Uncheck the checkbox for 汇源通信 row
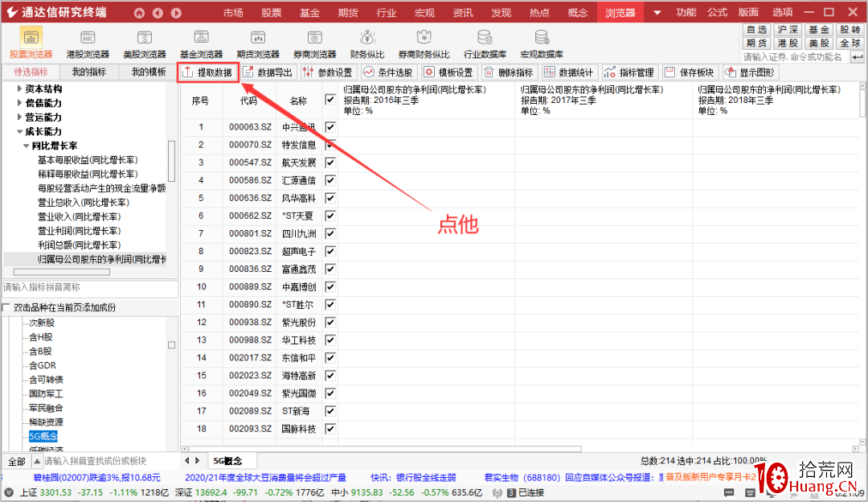The height and width of the screenshot is (502, 868). pos(330,180)
